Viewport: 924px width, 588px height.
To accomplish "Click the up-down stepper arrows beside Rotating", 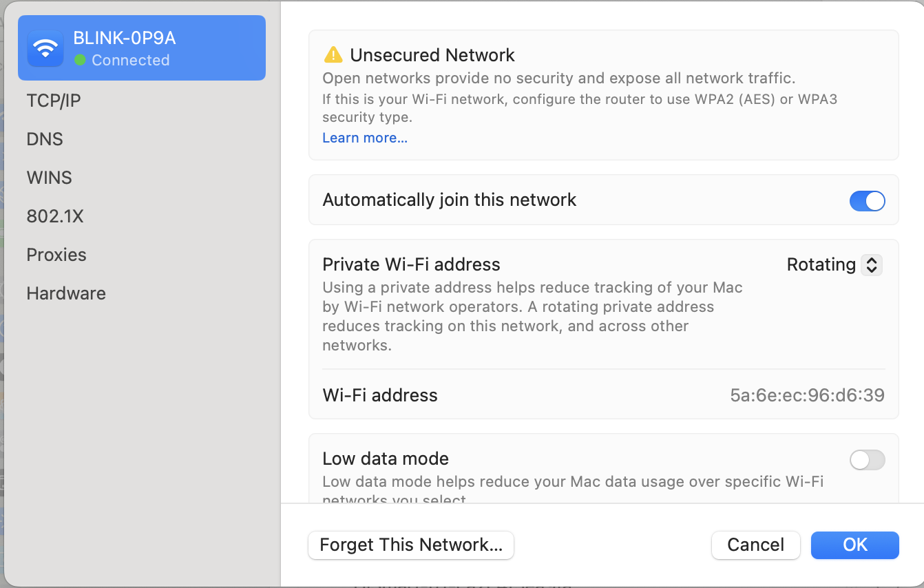I will 872,265.
